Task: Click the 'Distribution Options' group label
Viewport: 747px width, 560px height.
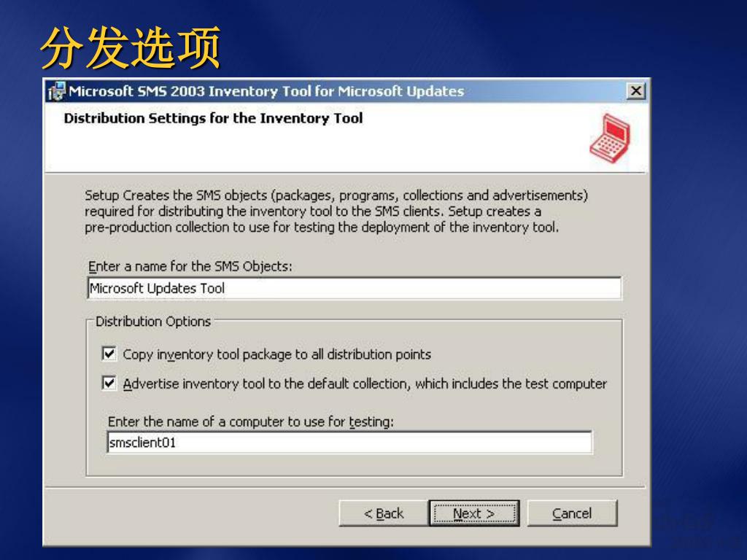Action: coord(153,322)
